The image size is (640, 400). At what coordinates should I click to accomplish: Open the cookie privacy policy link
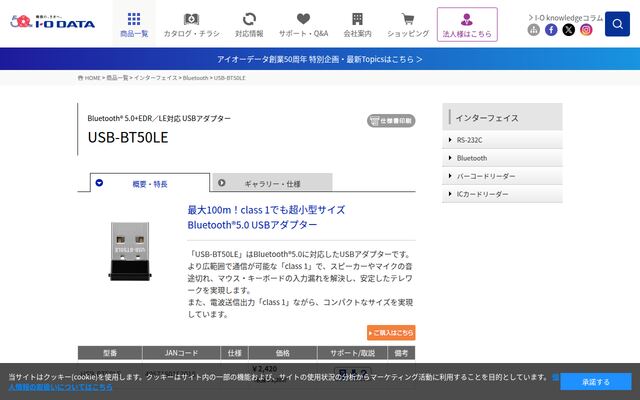[60, 387]
